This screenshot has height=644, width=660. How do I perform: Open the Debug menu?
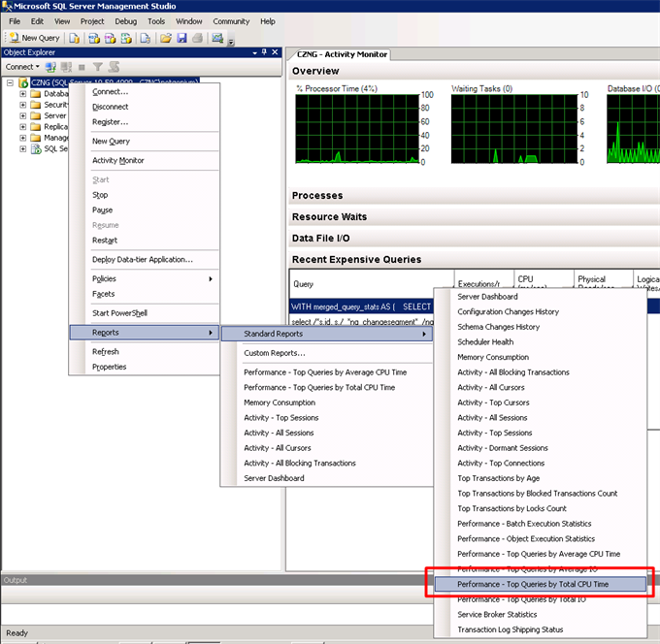tap(126, 21)
